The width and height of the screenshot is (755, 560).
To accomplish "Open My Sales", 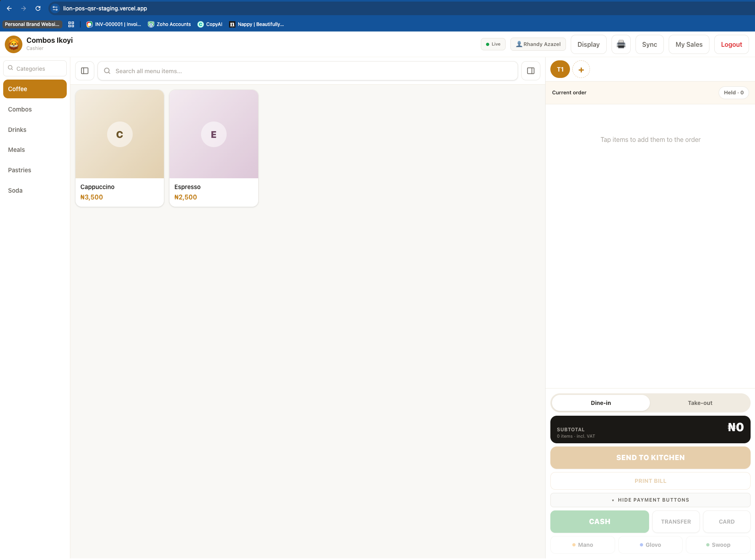I will pyautogui.click(x=689, y=44).
